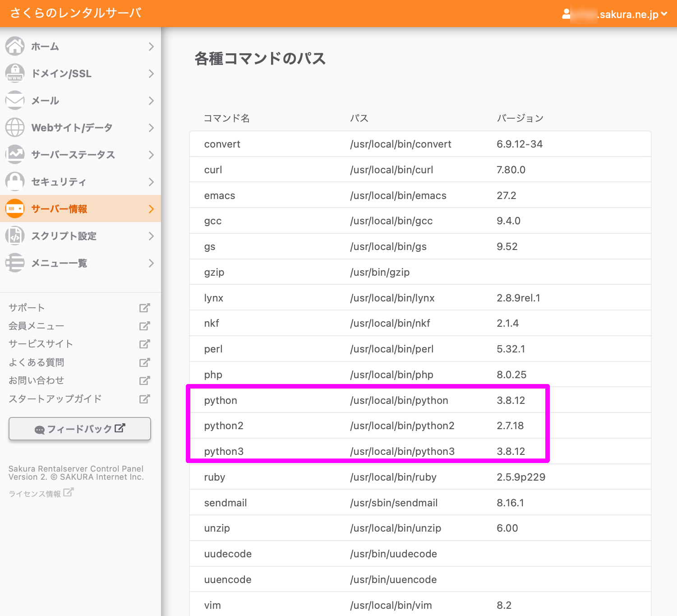Expand the ドメイン/SSL chevron
This screenshot has width=677, height=616.
(151, 74)
